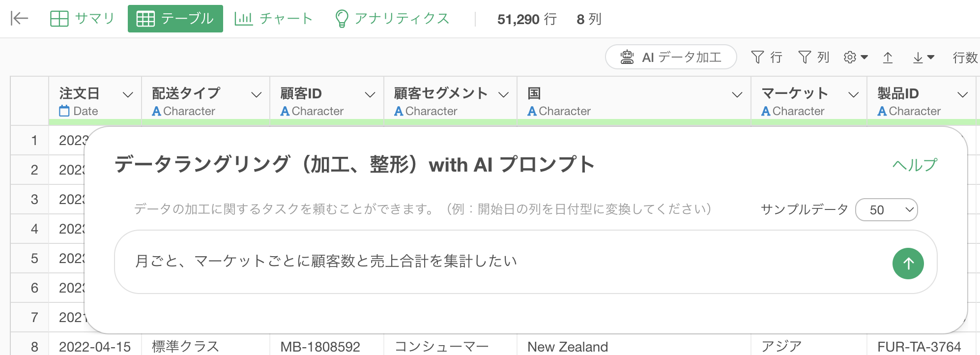Screen dimensions: 980x355
Task: Click the upload export arrow icon
Action: (x=888, y=58)
